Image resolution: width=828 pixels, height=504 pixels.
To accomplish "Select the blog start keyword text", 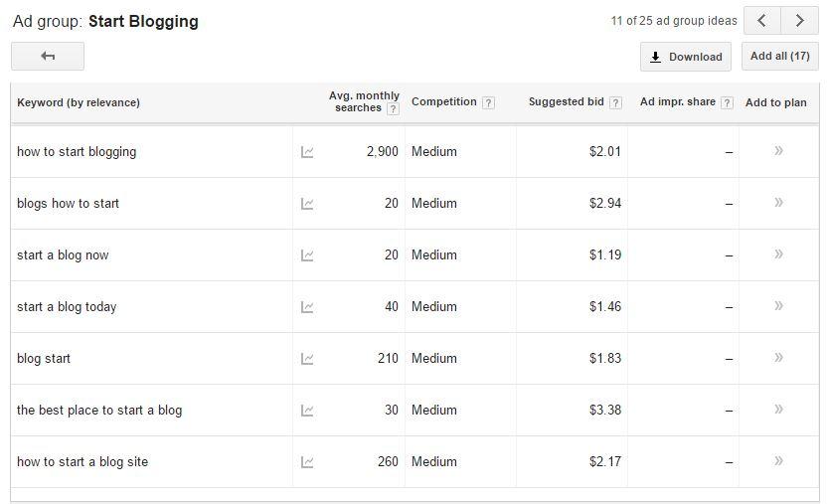I will point(44,359).
